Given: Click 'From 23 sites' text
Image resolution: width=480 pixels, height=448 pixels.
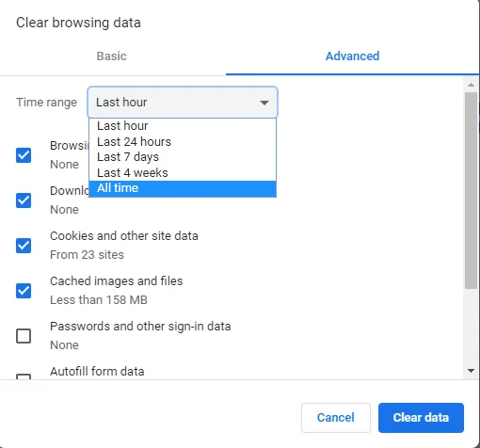Looking at the screenshot, I should [x=87, y=255].
